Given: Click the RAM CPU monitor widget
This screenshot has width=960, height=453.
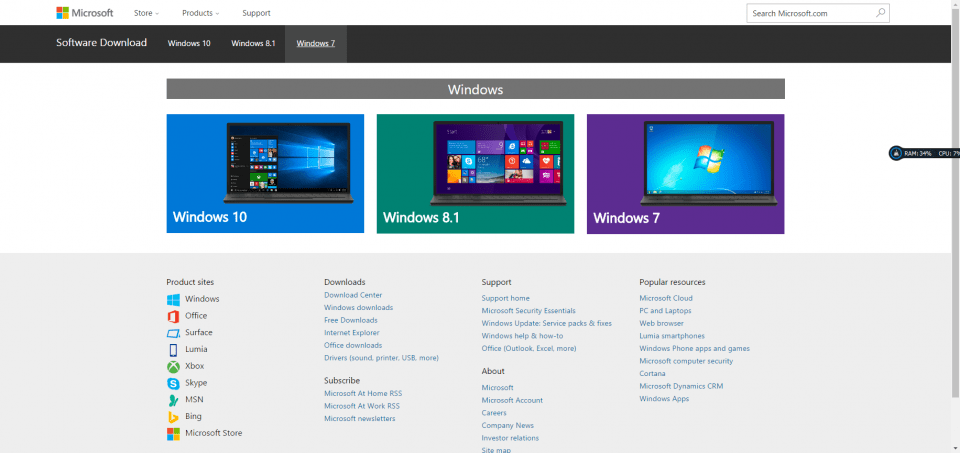Looking at the screenshot, I should [924, 153].
